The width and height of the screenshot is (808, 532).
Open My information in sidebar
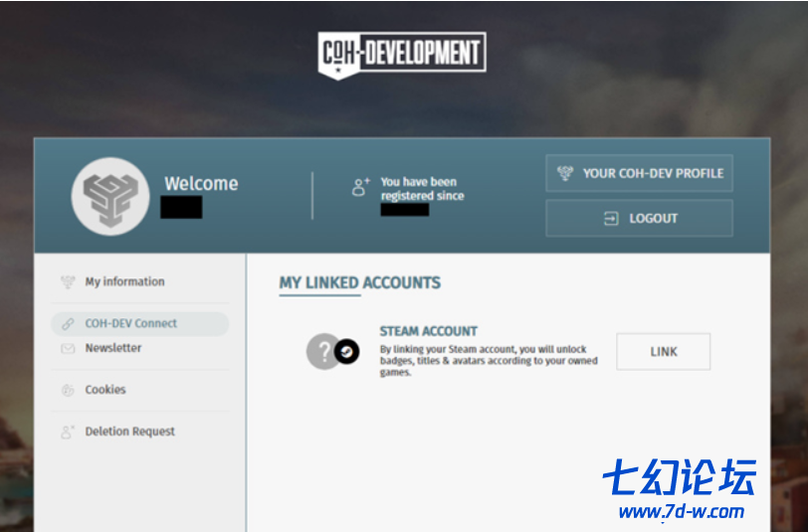tap(124, 281)
